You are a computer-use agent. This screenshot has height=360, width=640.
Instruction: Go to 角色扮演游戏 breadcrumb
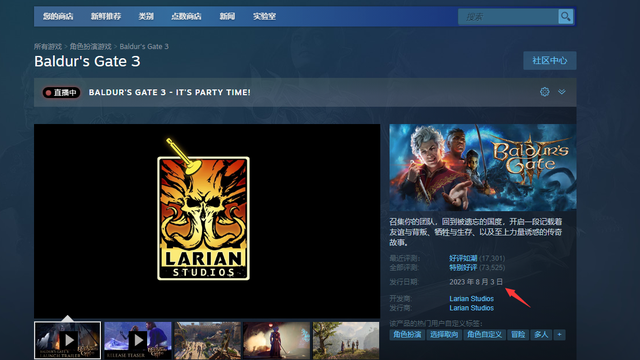tap(91, 47)
